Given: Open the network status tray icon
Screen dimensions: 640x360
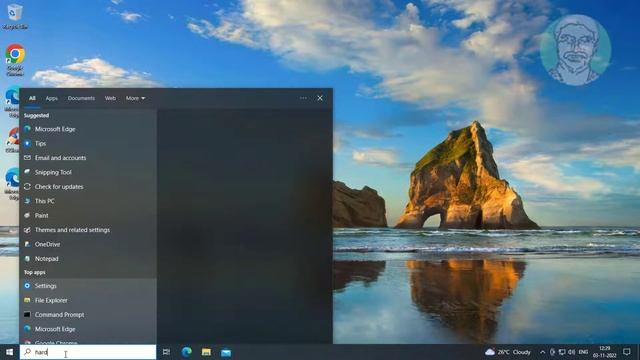Looking at the screenshot, I should [x=562, y=352].
